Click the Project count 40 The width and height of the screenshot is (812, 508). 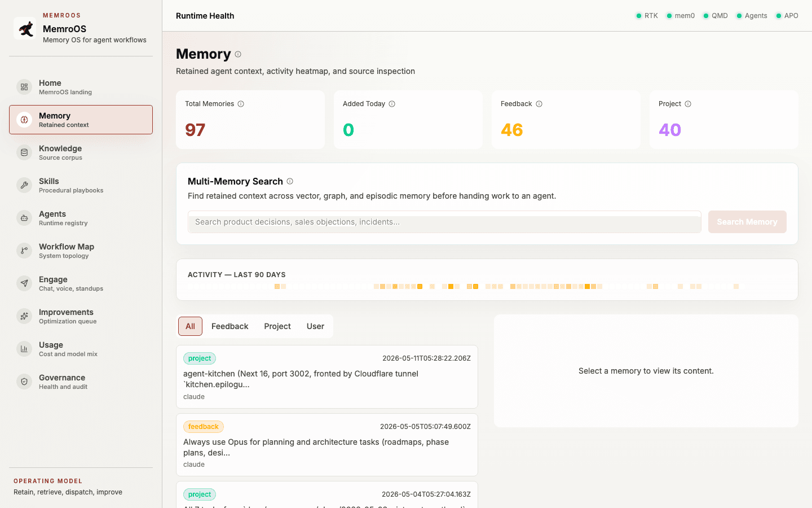(x=670, y=130)
